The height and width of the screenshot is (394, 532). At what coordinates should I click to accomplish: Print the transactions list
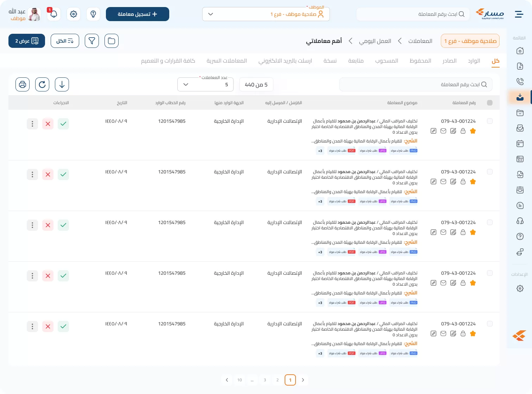click(x=23, y=84)
